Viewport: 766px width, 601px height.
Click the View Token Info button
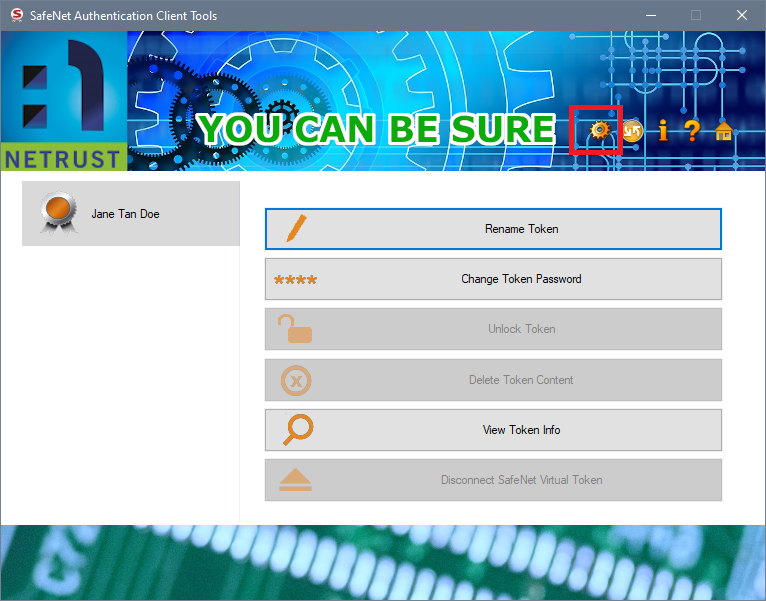click(x=493, y=430)
